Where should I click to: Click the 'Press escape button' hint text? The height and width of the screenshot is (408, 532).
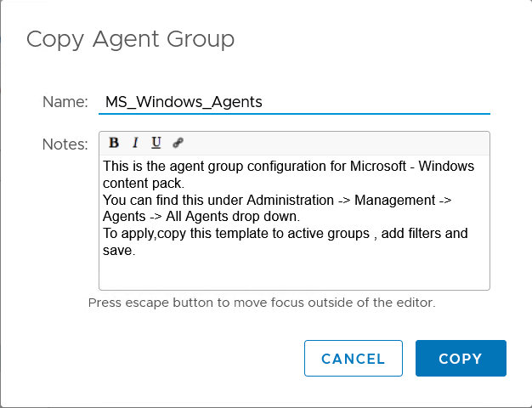click(x=262, y=303)
